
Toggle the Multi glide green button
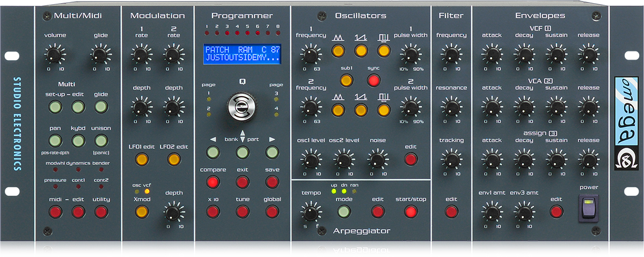(x=101, y=107)
